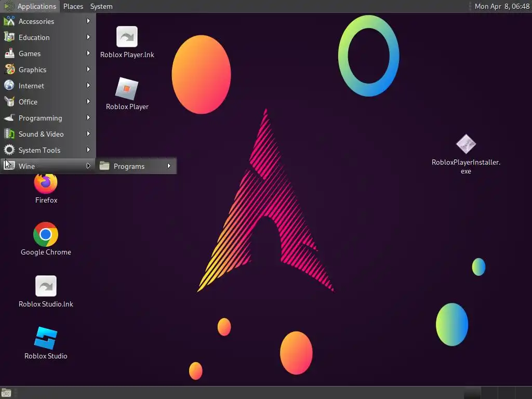
Task: Click the 'RobloxPlayerInstaller.exe' file label
Action: pos(466,167)
